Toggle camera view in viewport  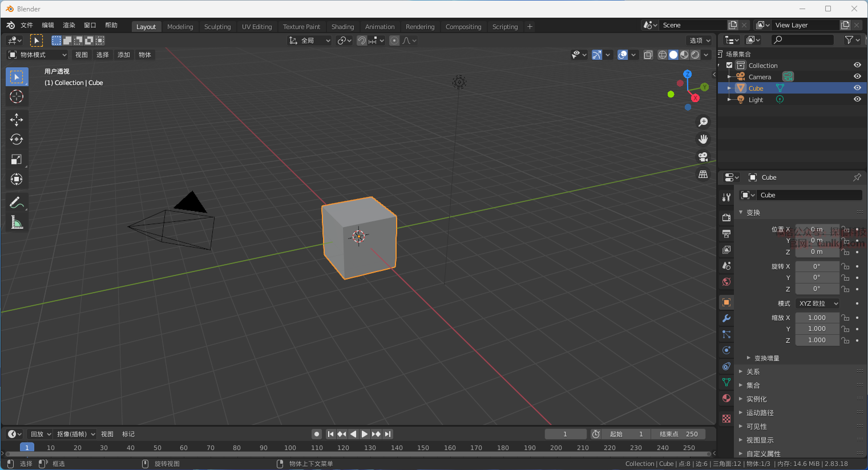tap(703, 157)
